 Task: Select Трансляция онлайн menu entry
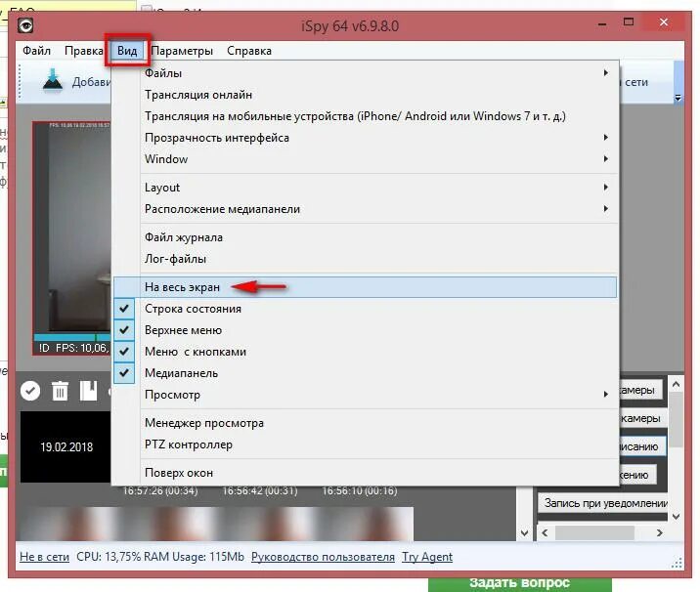pos(366,95)
